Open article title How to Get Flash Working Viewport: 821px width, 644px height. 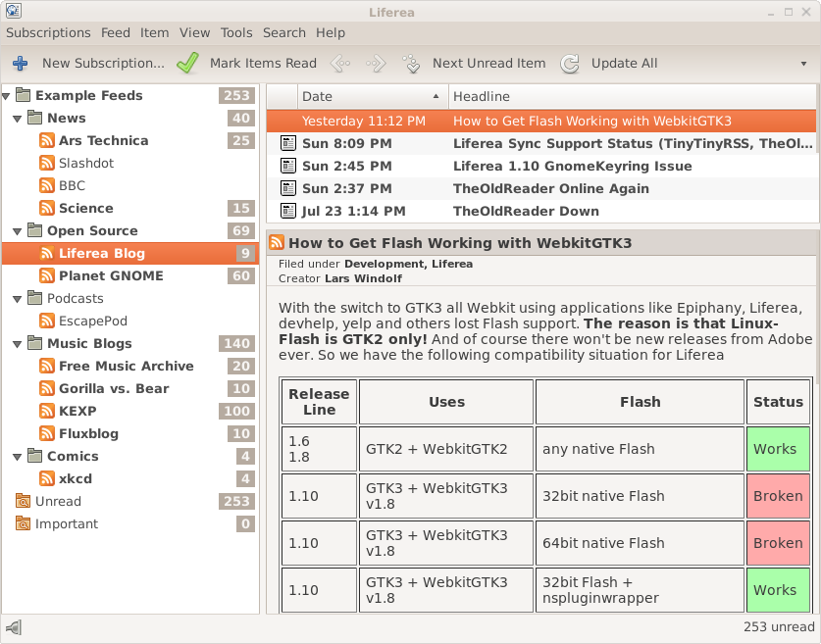pyautogui.click(x=459, y=243)
